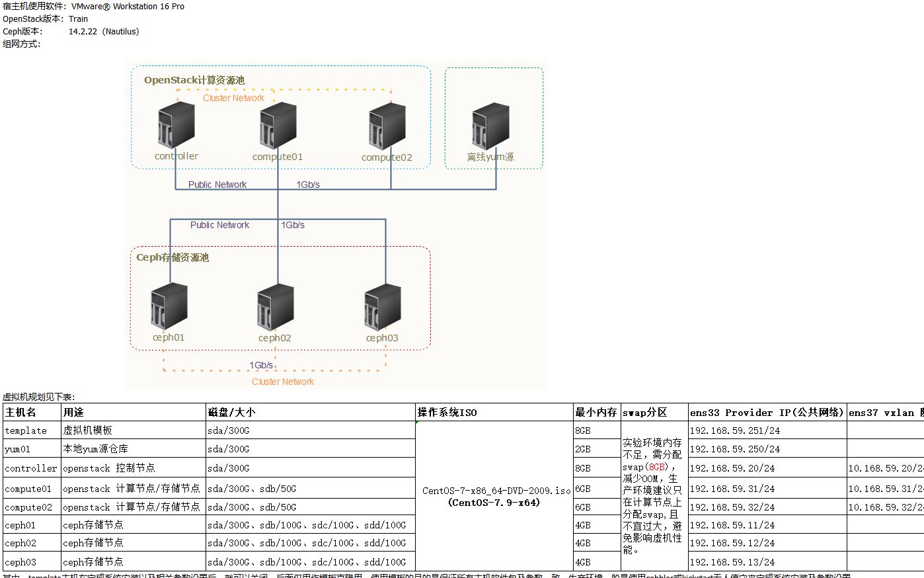Select the 操作系统ISO column header
The height and width of the screenshot is (578, 924).
click(494, 412)
